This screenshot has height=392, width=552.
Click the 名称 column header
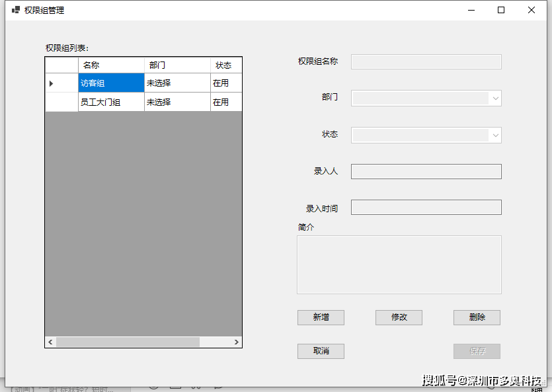point(110,65)
